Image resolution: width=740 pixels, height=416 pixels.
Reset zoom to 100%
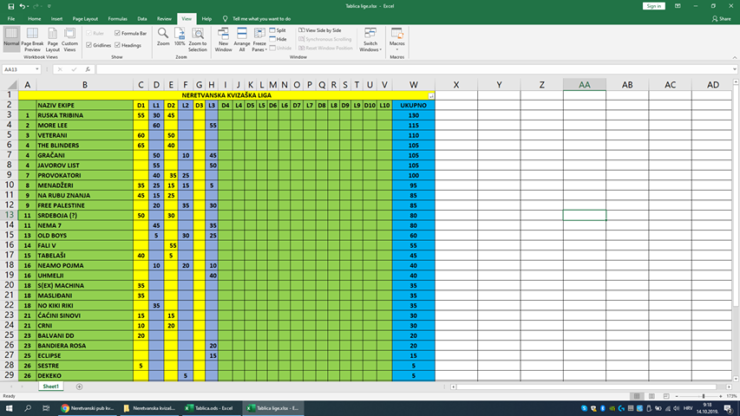[x=180, y=36]
